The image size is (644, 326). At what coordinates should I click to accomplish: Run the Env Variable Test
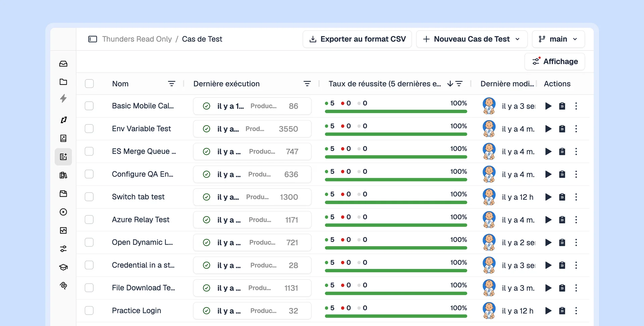point(548,129)
